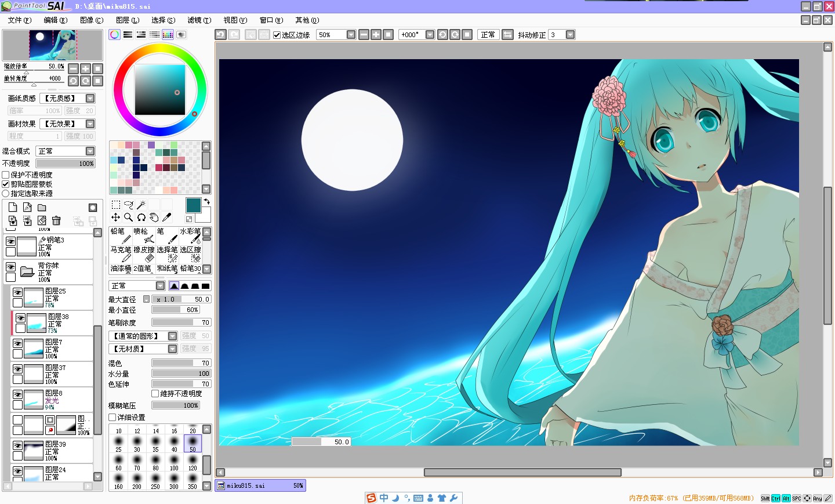Open the 滤镜 menu
The width and height of the screenshot is (835, 504).
(199, 20)
